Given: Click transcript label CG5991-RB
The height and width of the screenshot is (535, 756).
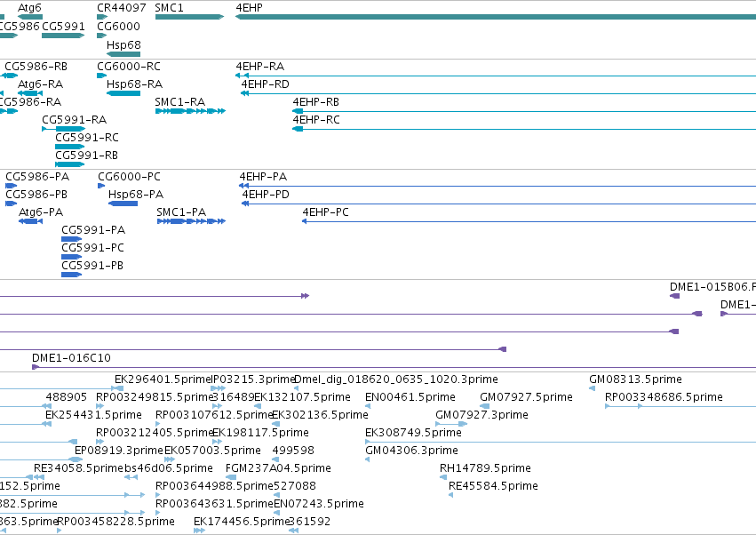Looking at the screenshot, I should pos(87,156).
